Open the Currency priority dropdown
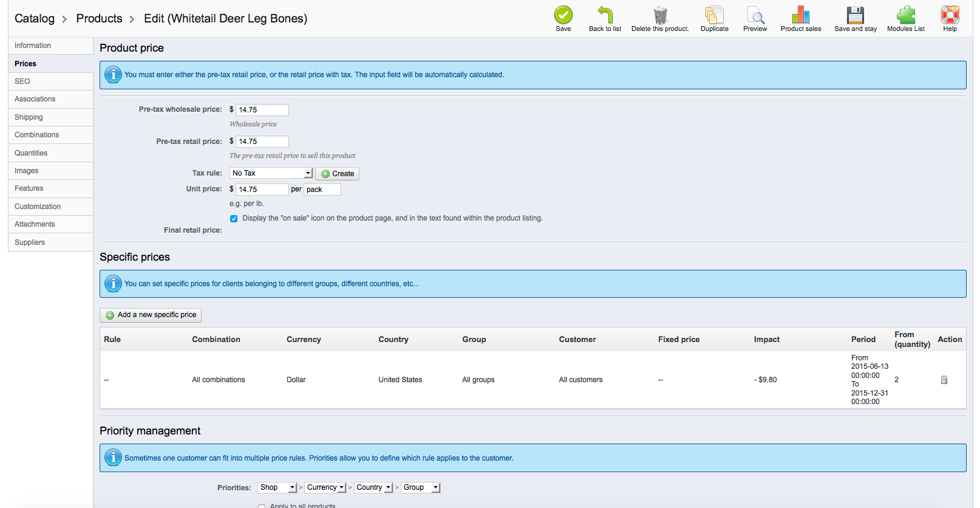The width and height of the screenshot is (980, 508). coord(325,487)
